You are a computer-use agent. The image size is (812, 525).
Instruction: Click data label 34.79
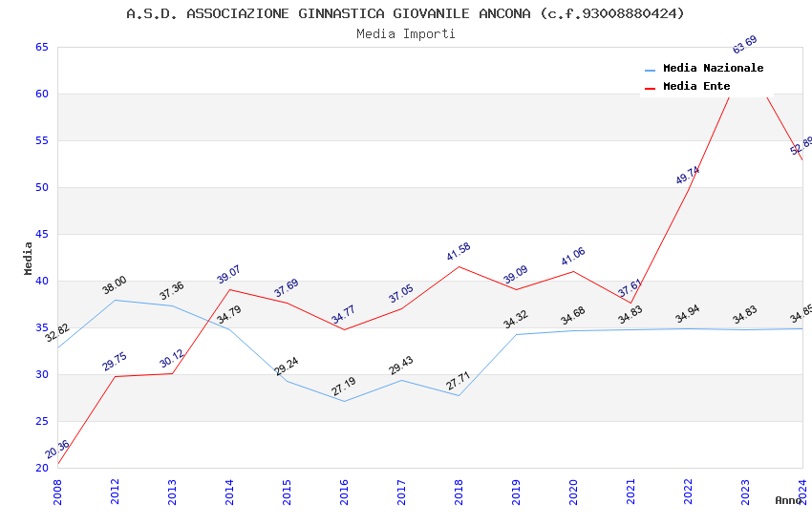pyautogui.click(x=229, y=314)
